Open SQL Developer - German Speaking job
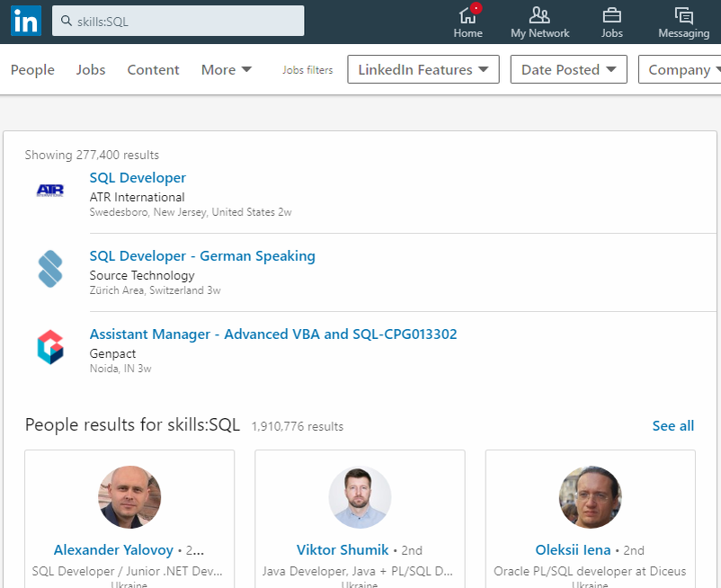This screenshot has width=721, height=588. (202, 255)
